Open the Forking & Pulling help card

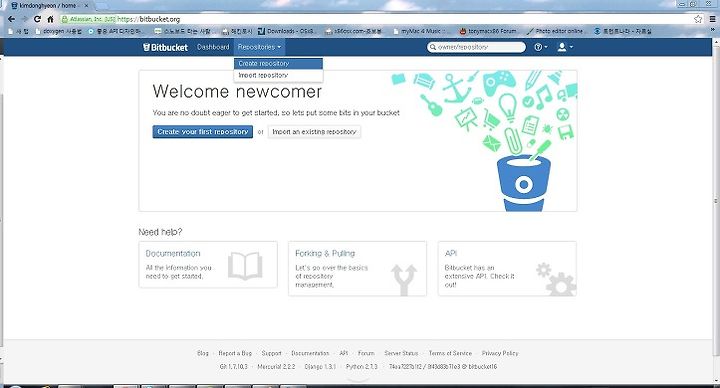point(357,269)
